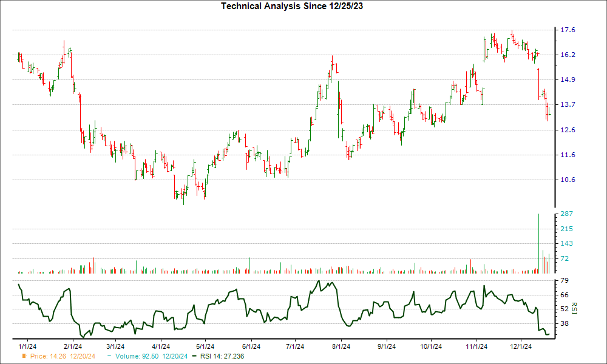
Task: Click the 215 volume axis label
Action: coord(567,229)
